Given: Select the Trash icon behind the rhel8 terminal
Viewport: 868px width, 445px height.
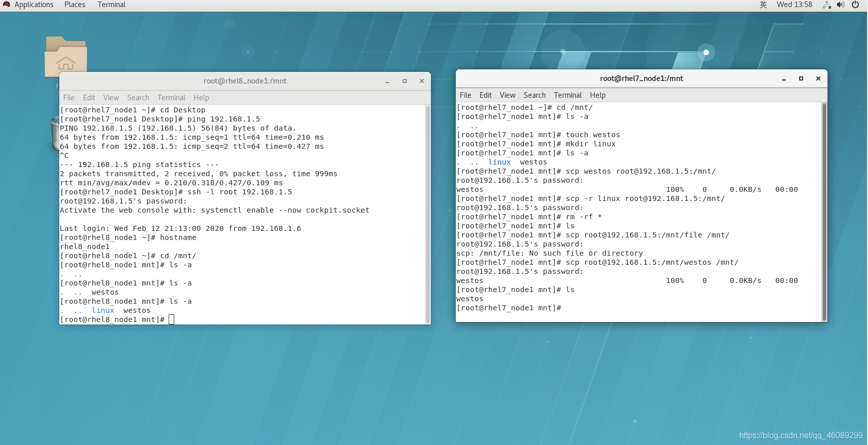Looking at the screenshot, I should coord(55,134).
